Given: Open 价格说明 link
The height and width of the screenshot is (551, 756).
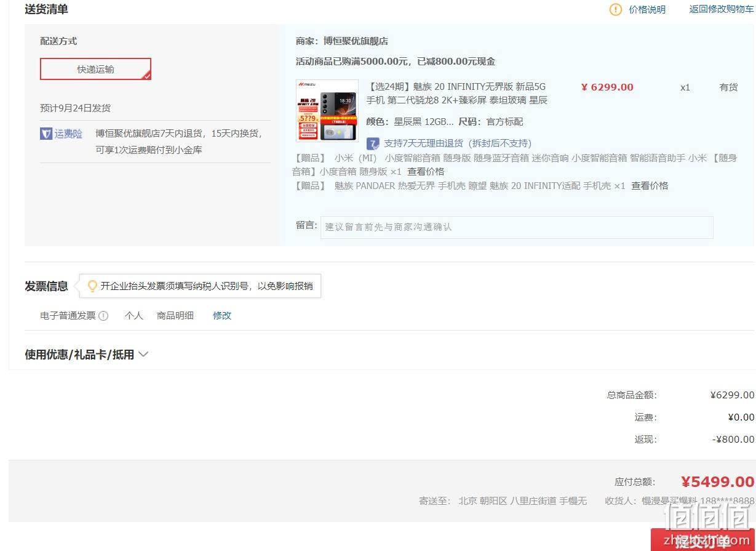Looking at the screenshot, I should pyautogui.click(x=647, y=9).
